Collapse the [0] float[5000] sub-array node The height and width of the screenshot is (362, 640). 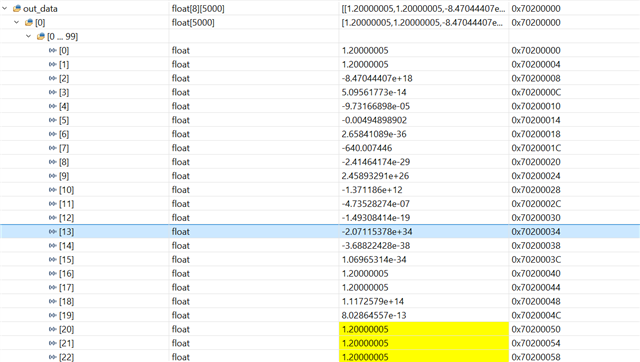17,22
